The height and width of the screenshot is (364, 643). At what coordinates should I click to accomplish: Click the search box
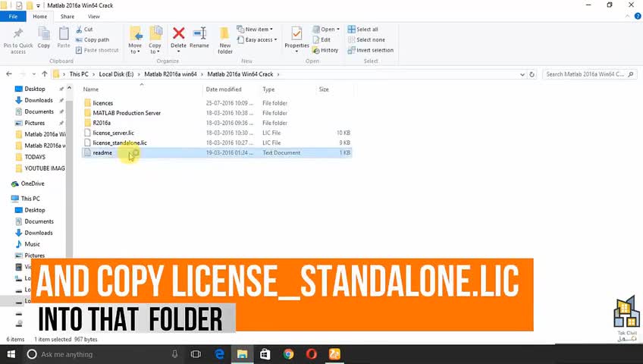click(x=589, y=74)
